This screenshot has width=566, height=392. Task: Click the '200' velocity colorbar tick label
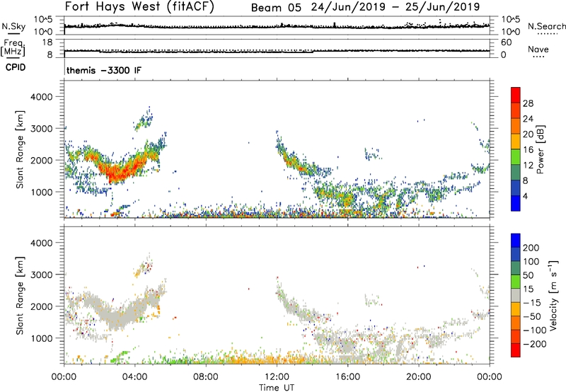click(x=531, y=248)
